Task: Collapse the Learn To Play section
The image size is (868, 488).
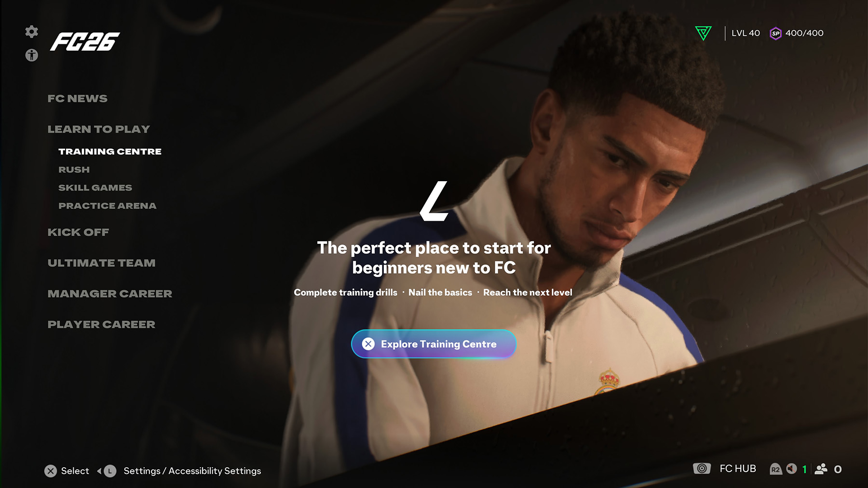Action: coord(99,129)
